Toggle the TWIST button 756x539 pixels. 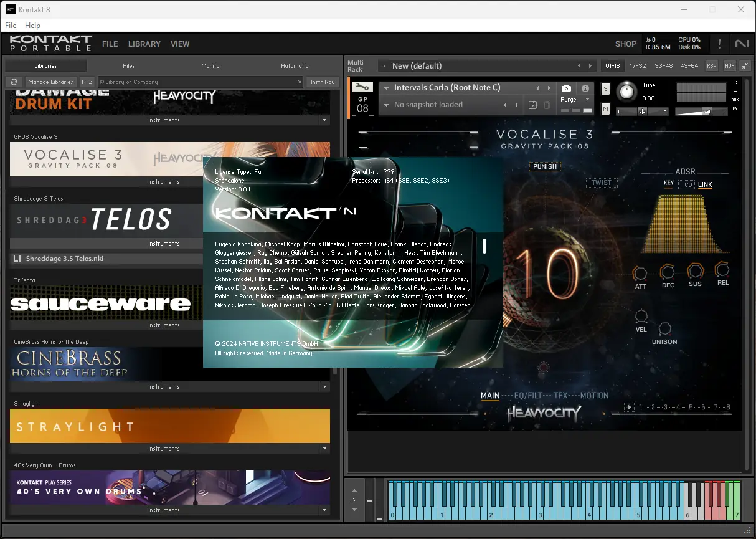click(602, 183)
